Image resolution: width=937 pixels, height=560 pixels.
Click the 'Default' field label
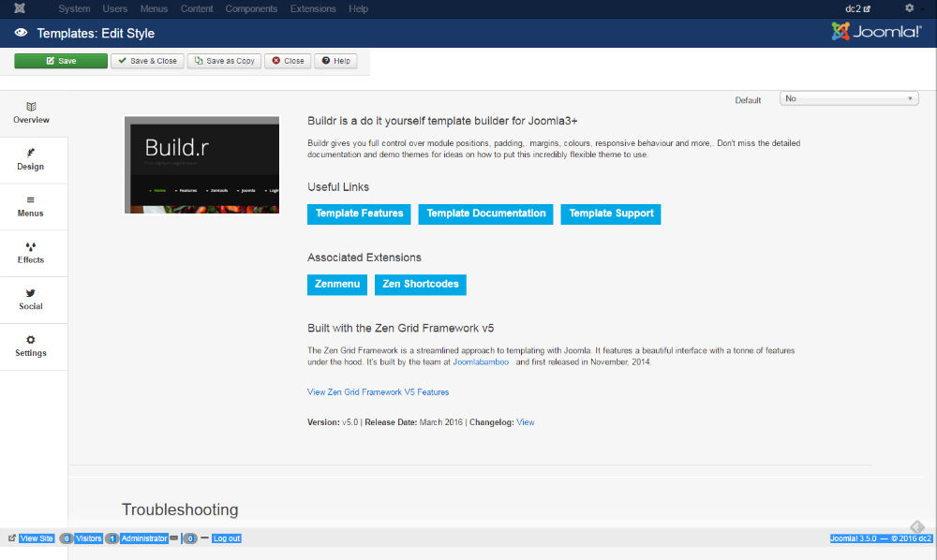click(748, 100)
